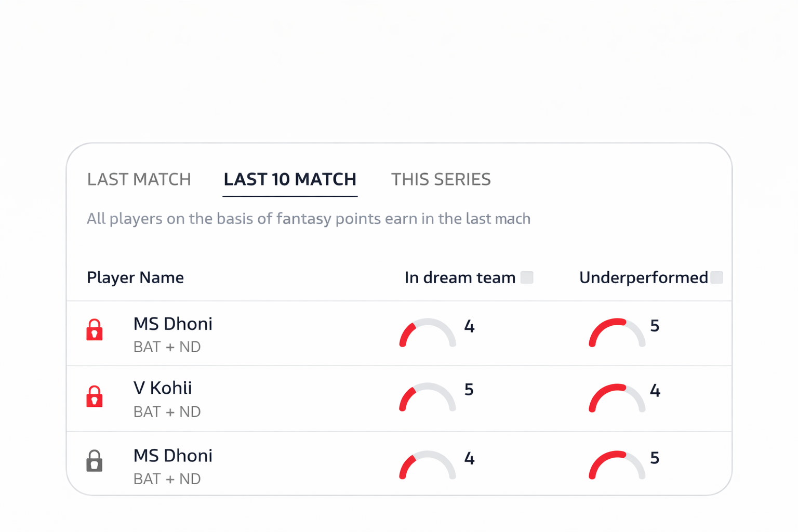Click the BAT + ND label under V Kohii

[167, 411]
